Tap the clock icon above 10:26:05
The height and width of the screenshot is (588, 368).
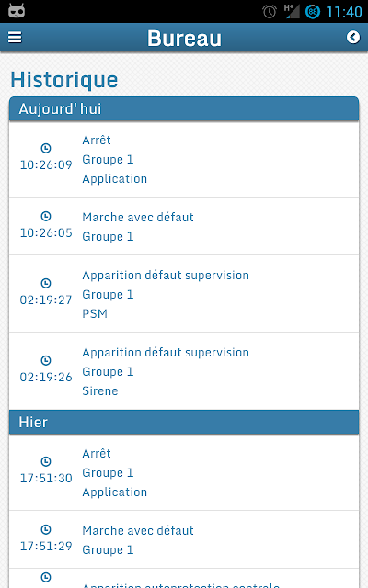pos(46,217)
